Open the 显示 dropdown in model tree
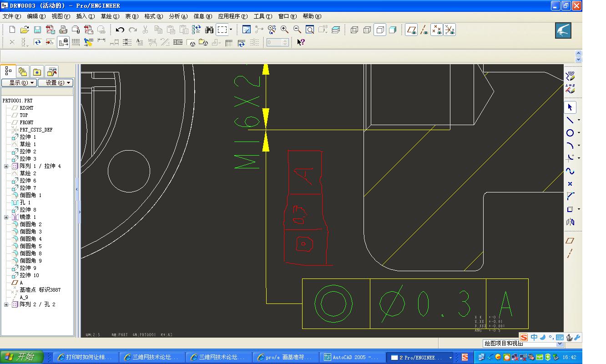 click(x=19, y=83)
